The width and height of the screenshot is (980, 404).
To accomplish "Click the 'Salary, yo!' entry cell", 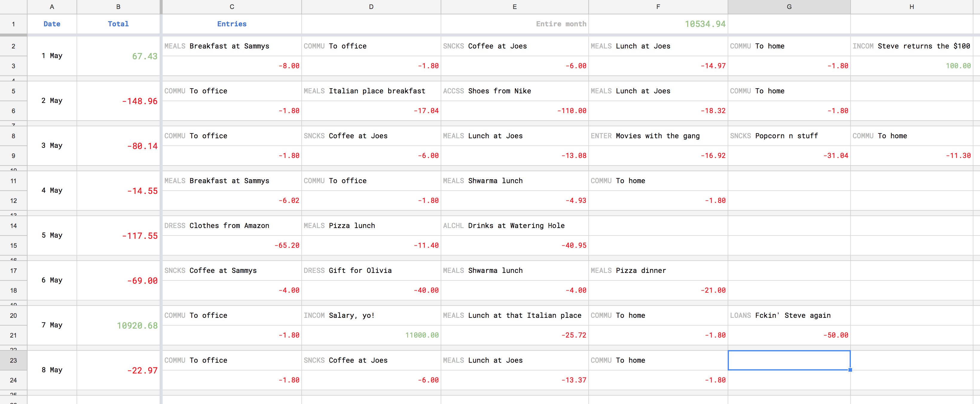I will (x=371, y=315).
